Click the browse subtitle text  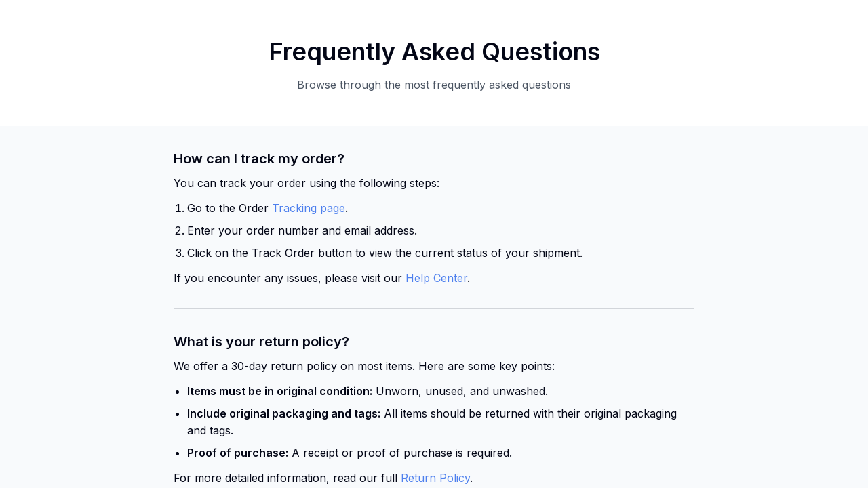[434, 84]
